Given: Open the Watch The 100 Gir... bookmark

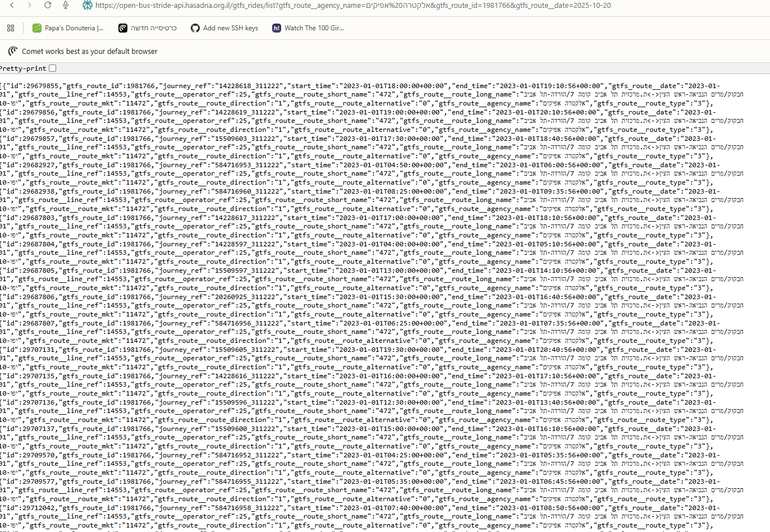Looking at the screenshot, I should (308, 28).
